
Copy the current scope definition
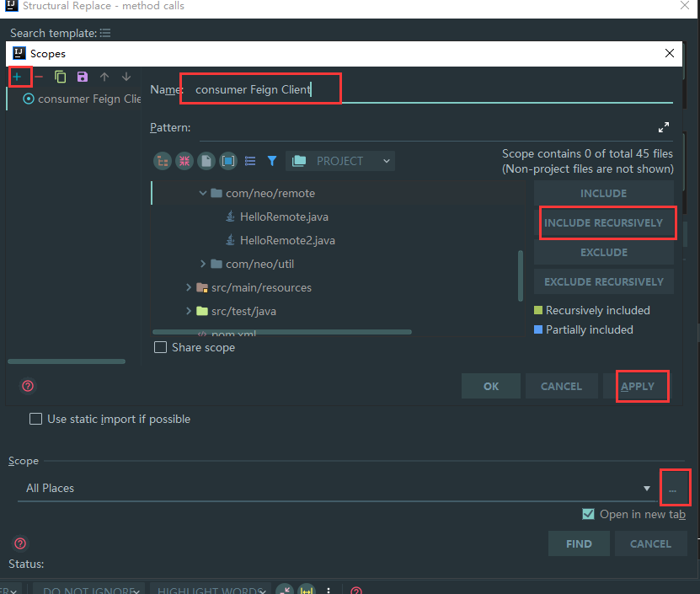pyautogui.click(x=60, y=77)
